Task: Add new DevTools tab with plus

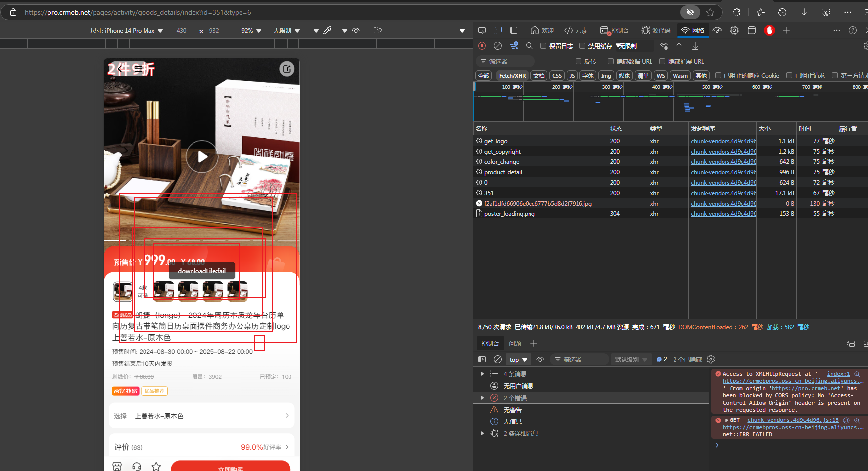Action: click(x=786, y=30)
